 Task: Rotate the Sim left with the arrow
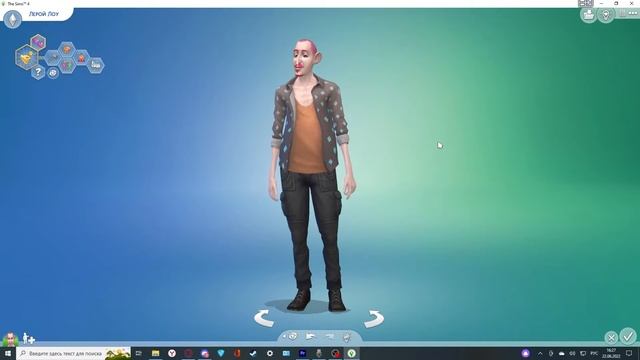pyautogui.click(x=264, y=318)
